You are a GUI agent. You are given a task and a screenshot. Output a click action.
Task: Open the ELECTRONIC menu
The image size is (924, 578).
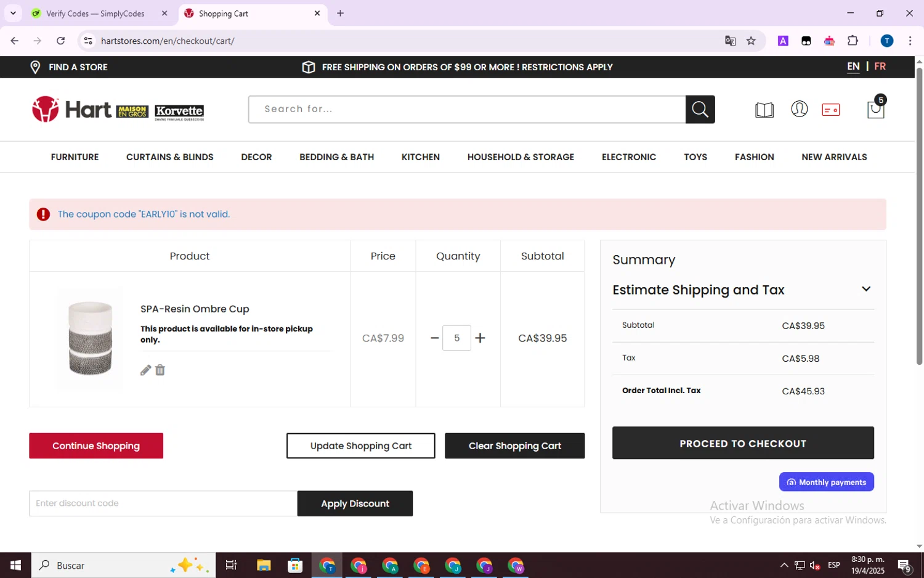(629, 157)
